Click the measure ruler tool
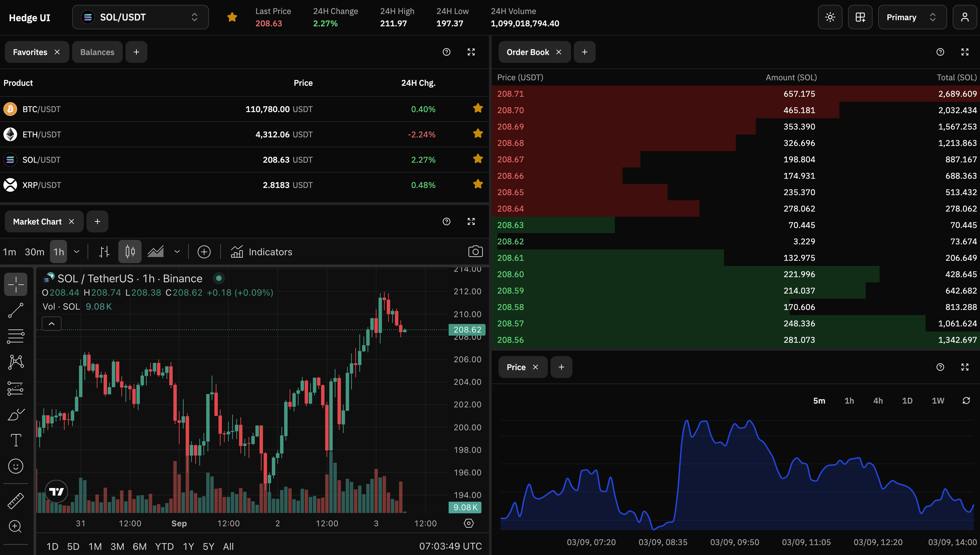 [16, 501]
